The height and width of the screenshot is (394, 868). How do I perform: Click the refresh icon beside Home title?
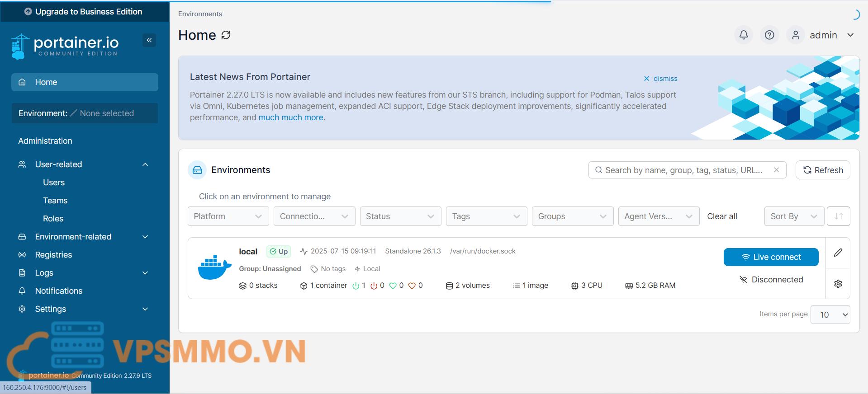point(226,35)
